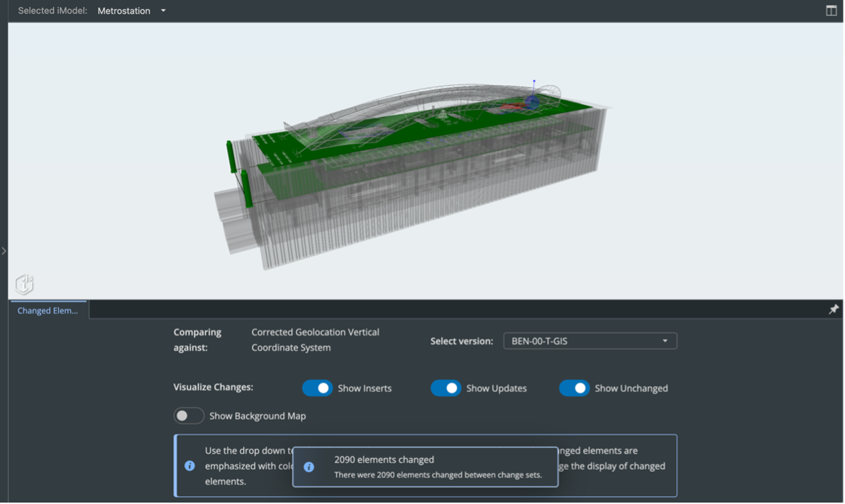Click the Corrected Geolocation Vertical Coordinate System text
The height and width of the screenshot is (504, 845).
(x=315, y=340)
